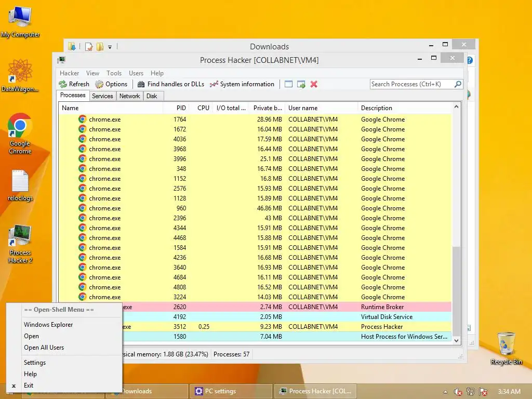
Task: Click Process Hacker taskbar button
Action: pyautogui.click(x=315, y=391)
